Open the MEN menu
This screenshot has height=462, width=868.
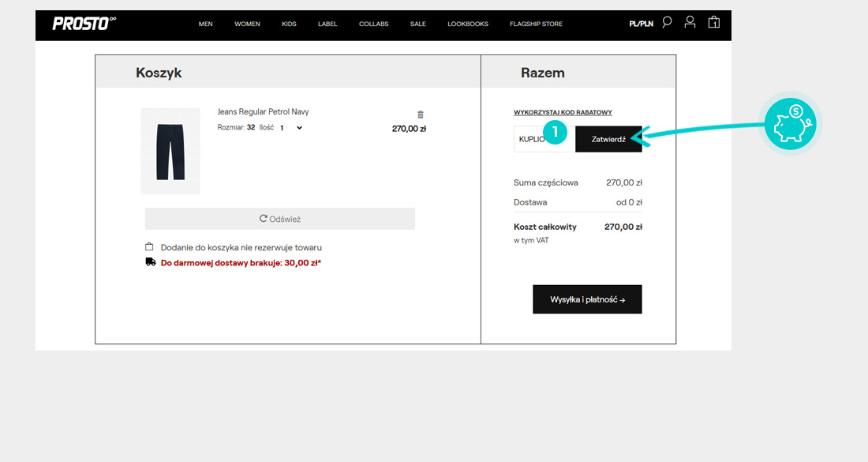point(206,24)
